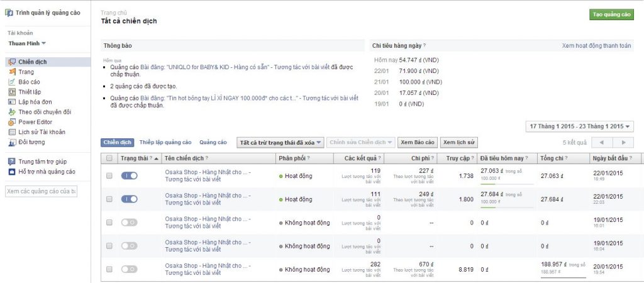This screenshot has width=644, height=283.
Task: Enable the last inactive campaign toggle
Action: tap(129, 269)
